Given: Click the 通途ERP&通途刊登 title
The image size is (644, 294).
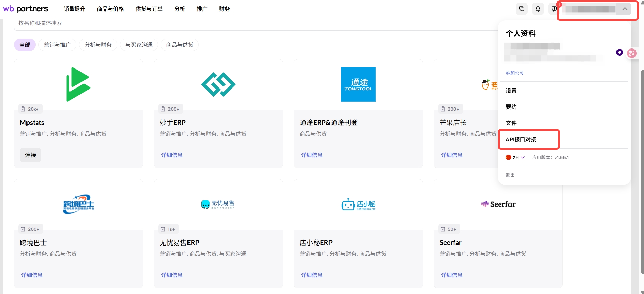Looking at the screenshot, I should point(329,123).
